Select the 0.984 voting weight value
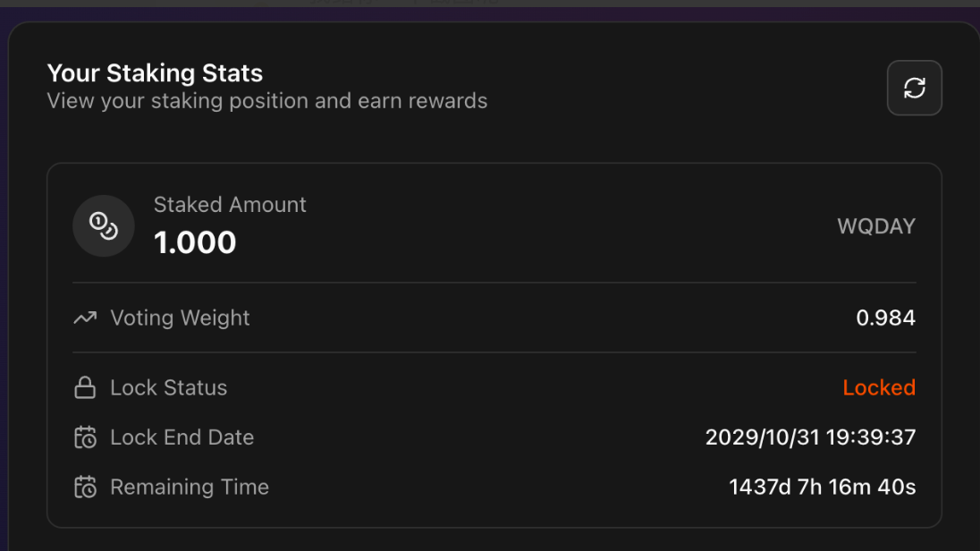 (885, 318)
